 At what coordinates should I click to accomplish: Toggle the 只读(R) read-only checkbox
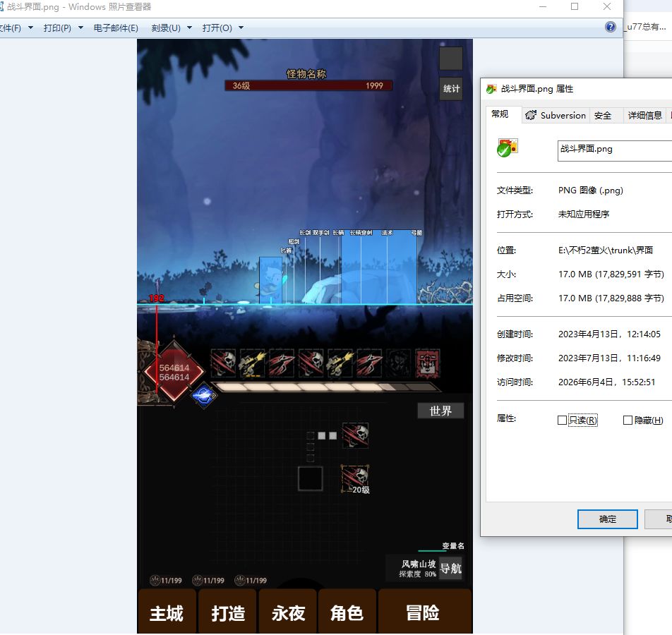click(x=562, y=420)
